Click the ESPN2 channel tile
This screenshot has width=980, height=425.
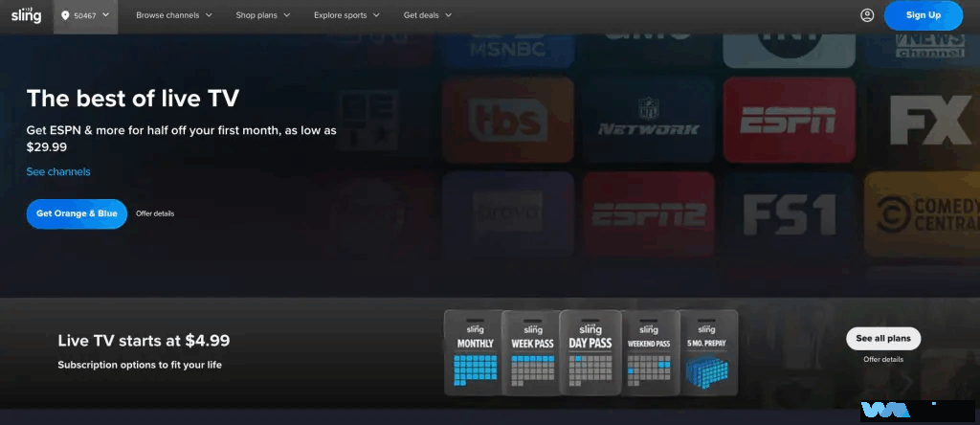(x=649, y=214)
